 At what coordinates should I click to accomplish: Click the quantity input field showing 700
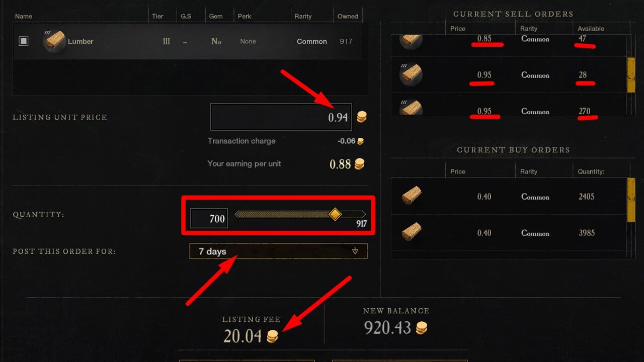[209, 219]
